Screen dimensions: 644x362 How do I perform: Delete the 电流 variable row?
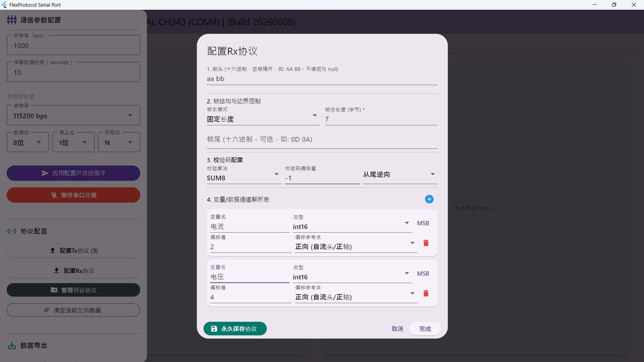(x=426, y=243)
